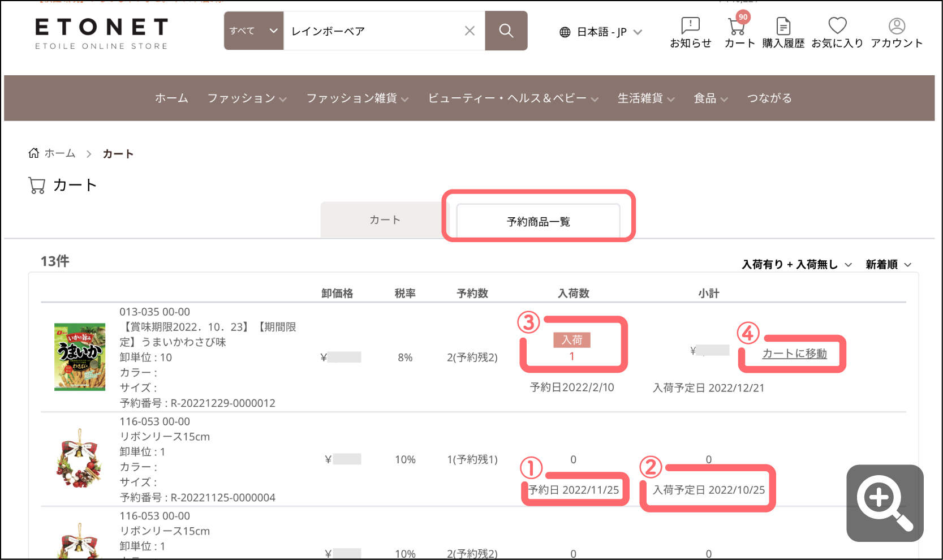Click the 予約日 2022/11/25 text
Image resolution: width=943 pixels, height=560 pixels.
pyautogui.click(x=574, y=490)
